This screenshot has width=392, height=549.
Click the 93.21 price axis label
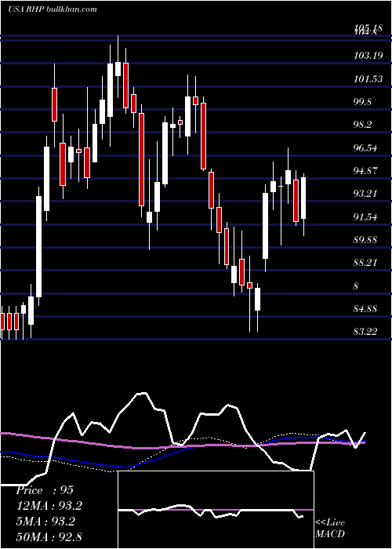(365, 194)
